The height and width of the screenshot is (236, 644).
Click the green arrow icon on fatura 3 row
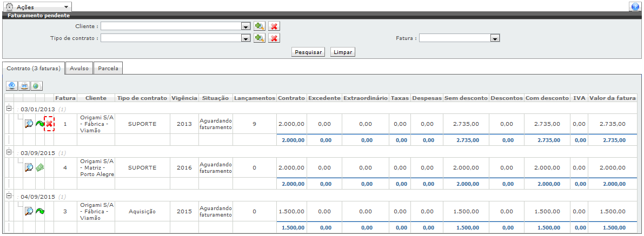pos(40,212)
